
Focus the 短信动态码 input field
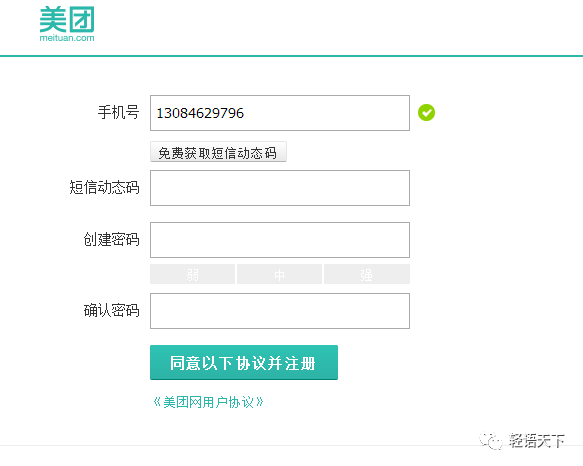280,188
